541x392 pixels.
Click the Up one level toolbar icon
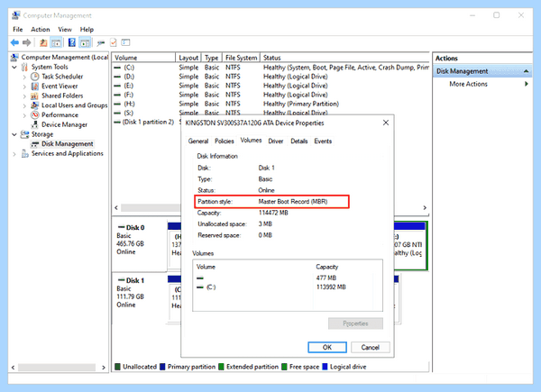tap(43, 42)
